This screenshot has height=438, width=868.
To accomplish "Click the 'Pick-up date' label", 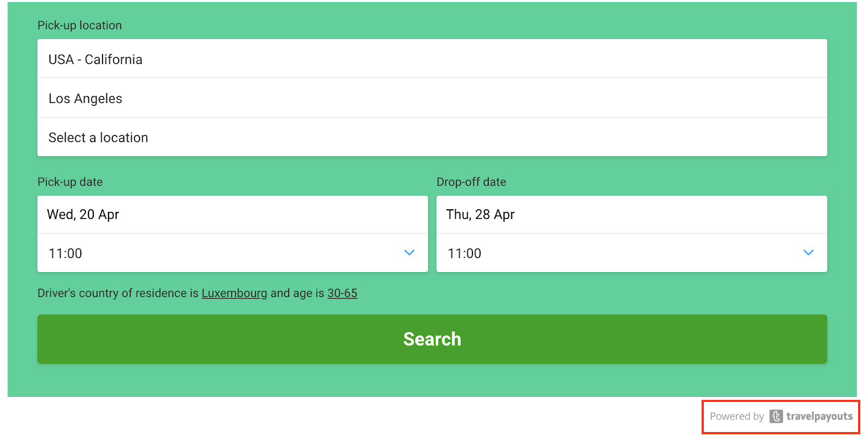I will (x=70, y=182).
